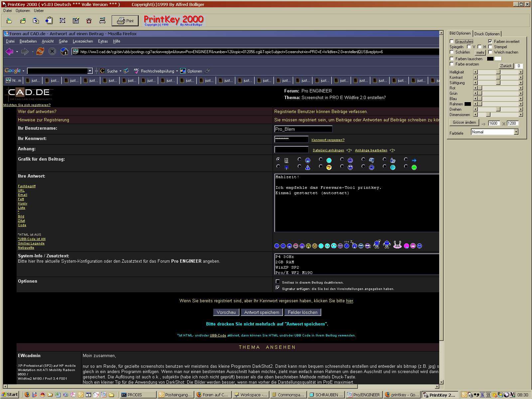Click the home icon in Firefox toolbar
Viewport: 532px width, 399px height.
tap(65, 52)
